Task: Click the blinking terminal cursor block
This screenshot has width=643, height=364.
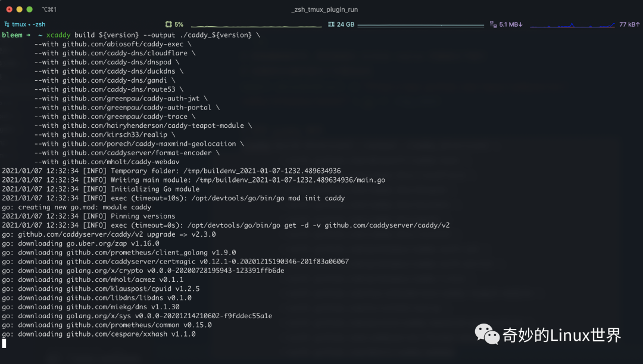Action: pos(5,343)
